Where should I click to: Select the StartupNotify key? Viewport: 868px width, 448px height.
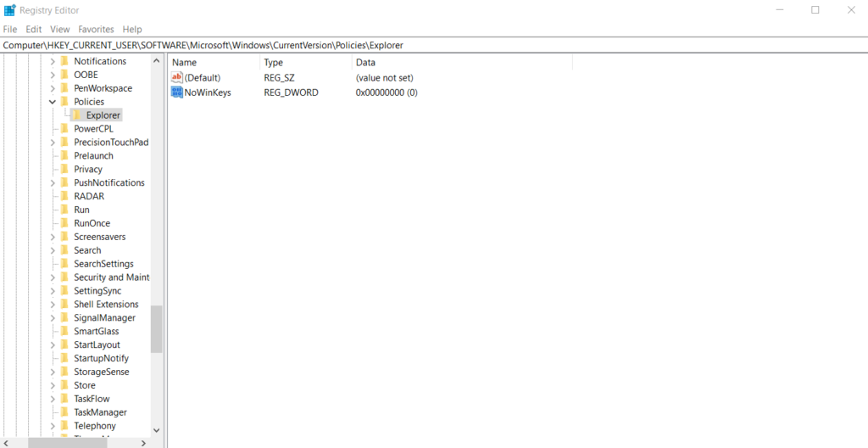point(102,358)
